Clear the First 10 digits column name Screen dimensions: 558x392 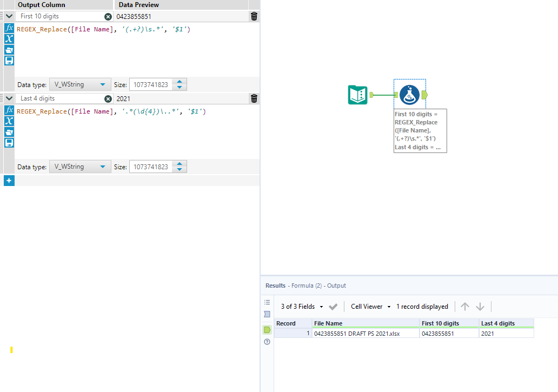click(x=107, y=16)
